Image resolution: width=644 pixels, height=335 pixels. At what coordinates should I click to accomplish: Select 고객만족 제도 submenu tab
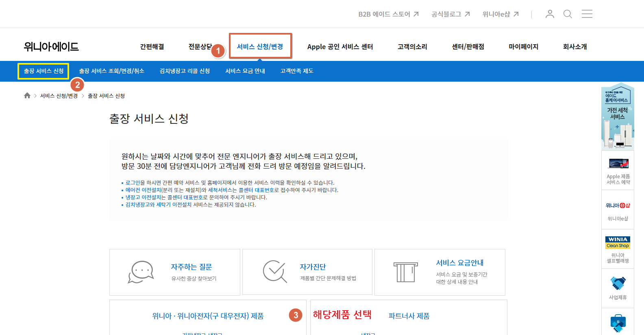click(x=297, y=71)
